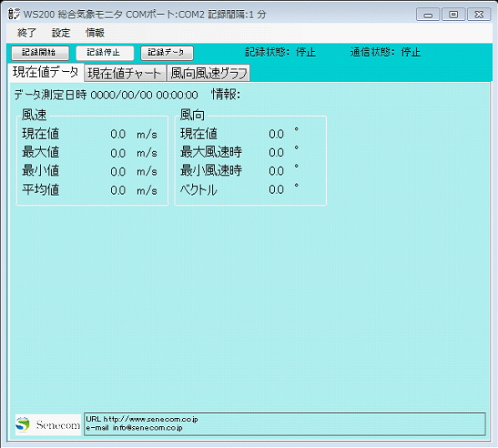The image size is (498, 448).
Task: Minimize the WS200 monitor window
Action: point(428,14)
